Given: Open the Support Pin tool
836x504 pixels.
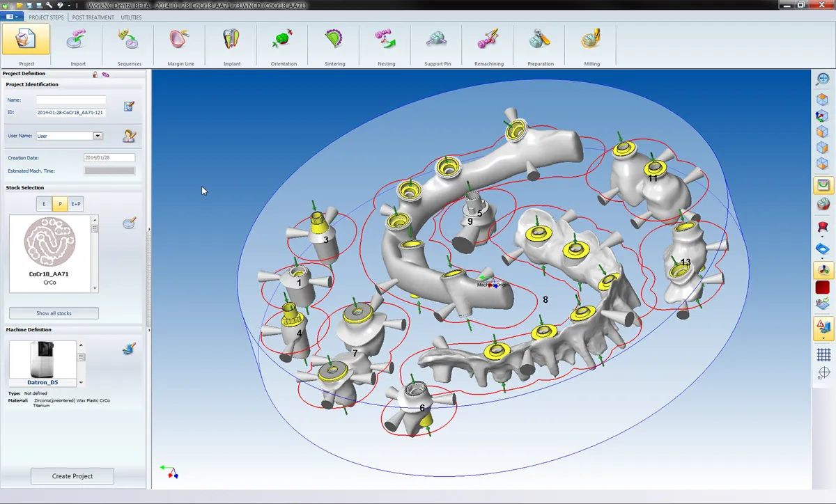Looking at the screenshot, I should pyautogui.click(x=438, y=40).
